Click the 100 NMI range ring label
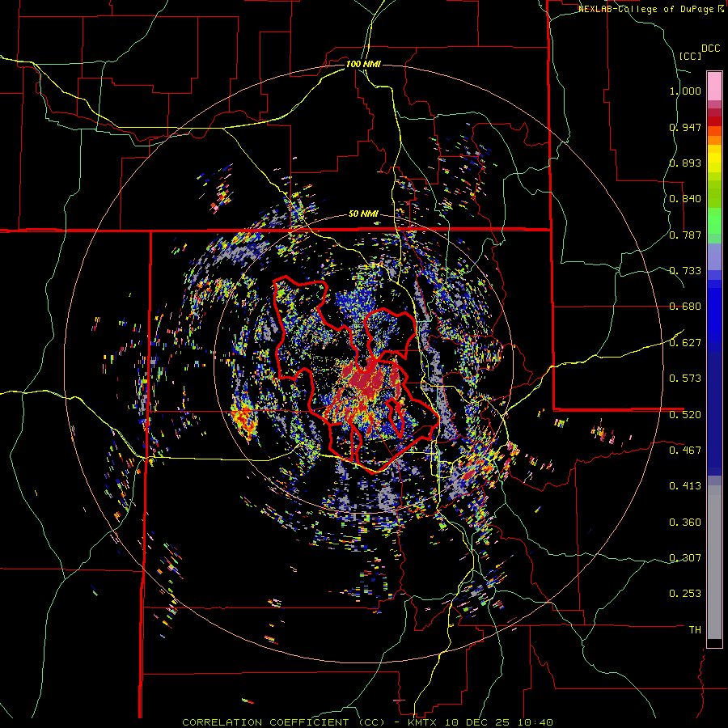Image resolution: width=728 pixels, height=728 pixels. 363,64
